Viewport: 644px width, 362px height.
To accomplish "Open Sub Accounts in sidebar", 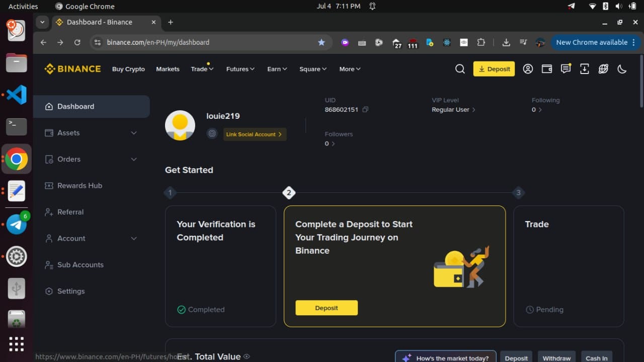I will (91, 265).
